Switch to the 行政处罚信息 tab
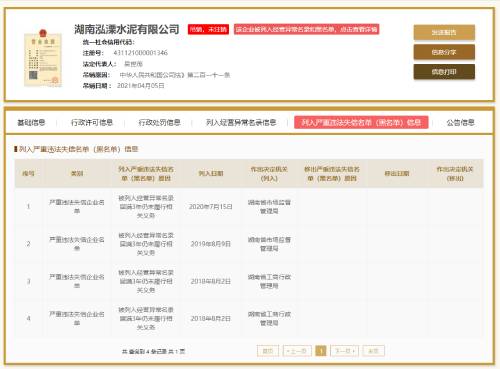This screenshot has height=369, width=500. coord(159,123)
